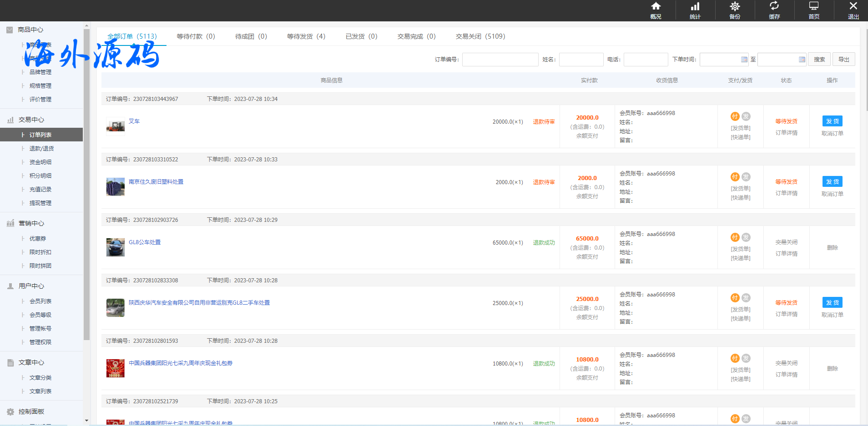Switch to the 等待发货 (4) tab

(306, 36)
